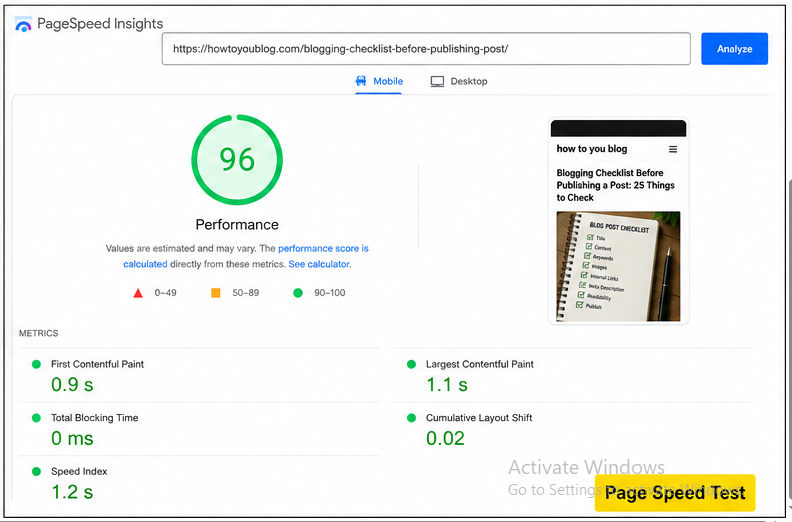Switch to the Desktop tab
Image resolution: width=792 pixels, height=522 pixels.
pyautogui.click(x=459, y=81)
